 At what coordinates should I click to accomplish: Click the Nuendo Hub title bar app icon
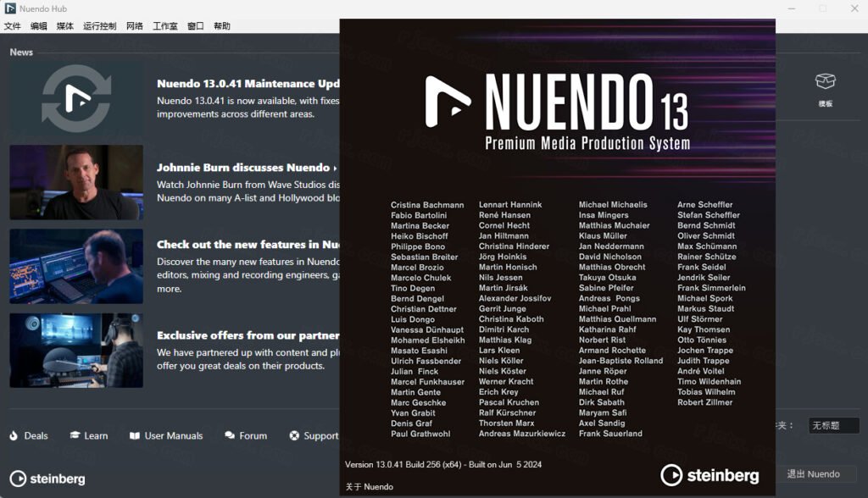[10, 8]
